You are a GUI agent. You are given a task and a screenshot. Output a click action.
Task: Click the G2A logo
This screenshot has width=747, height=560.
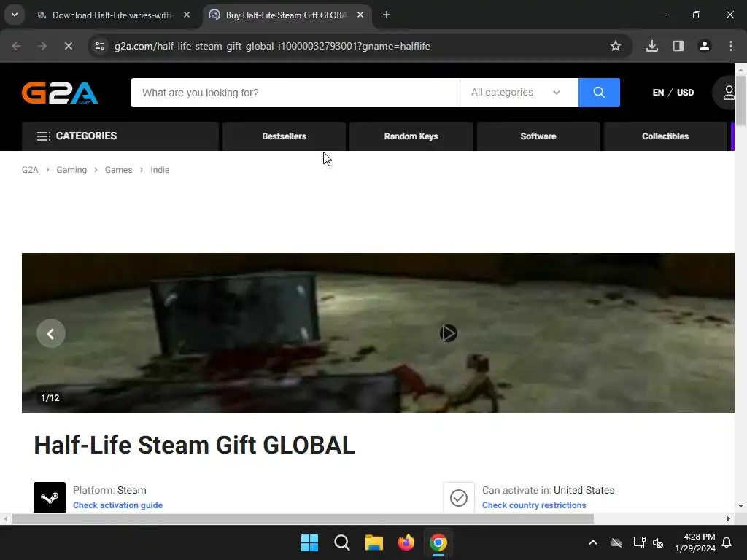click(x=60, y=93)
